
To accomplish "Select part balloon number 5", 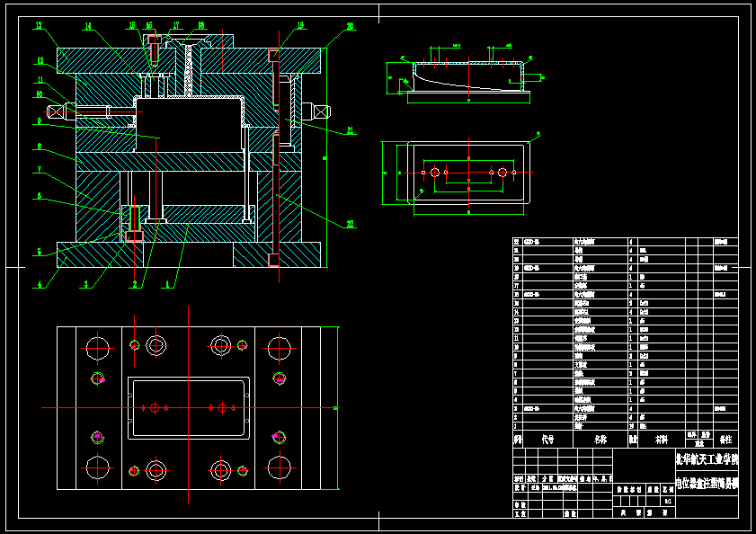I will pyautogui.click(x=40, y=252).
